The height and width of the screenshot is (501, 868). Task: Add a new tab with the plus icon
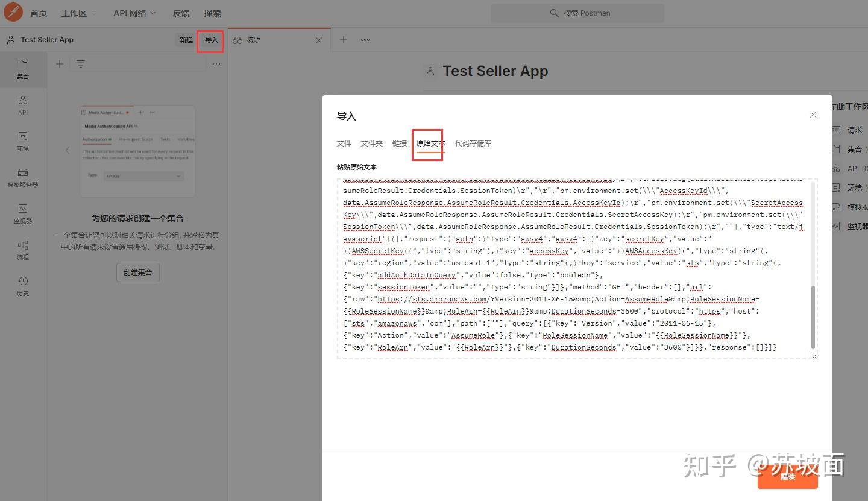344,40
